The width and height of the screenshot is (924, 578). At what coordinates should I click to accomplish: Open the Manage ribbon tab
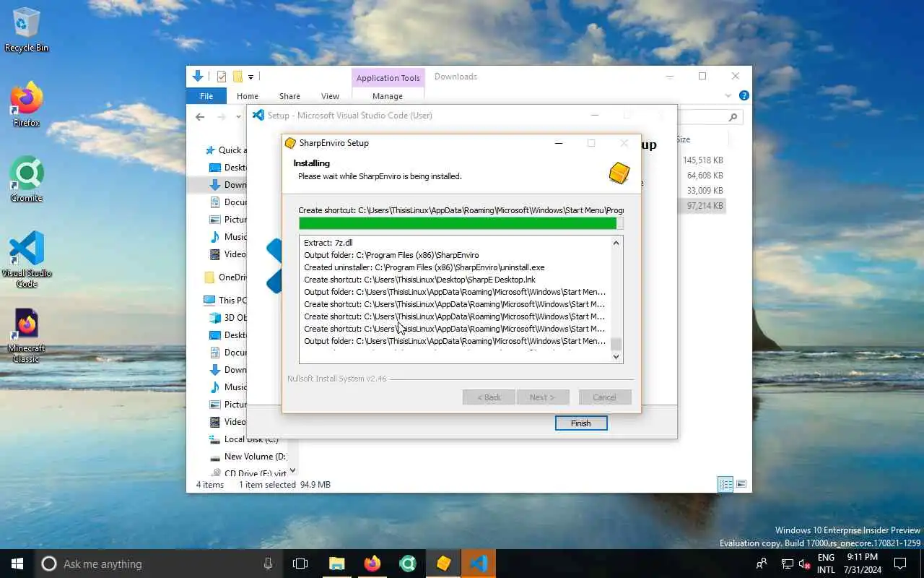[x=388, y=96]
